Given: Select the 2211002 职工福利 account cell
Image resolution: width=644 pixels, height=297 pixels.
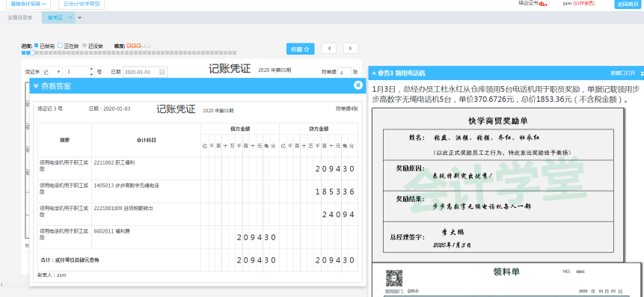Looking at the screenshot, I should point(146,168).
